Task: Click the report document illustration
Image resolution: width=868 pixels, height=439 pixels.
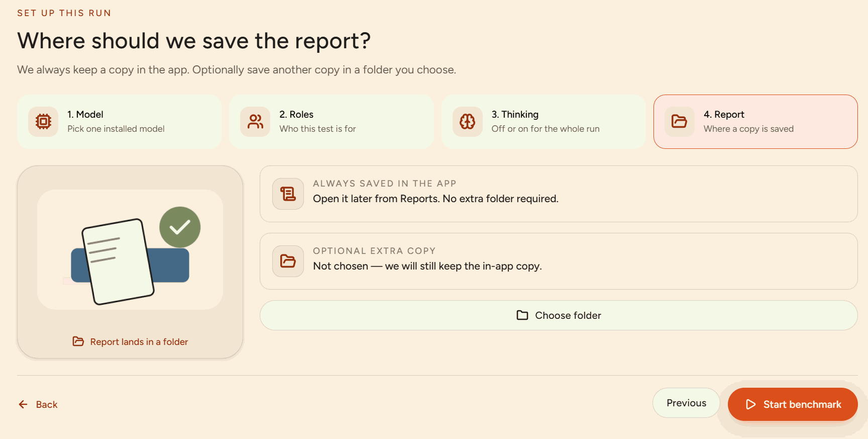Action: [119, 261]
